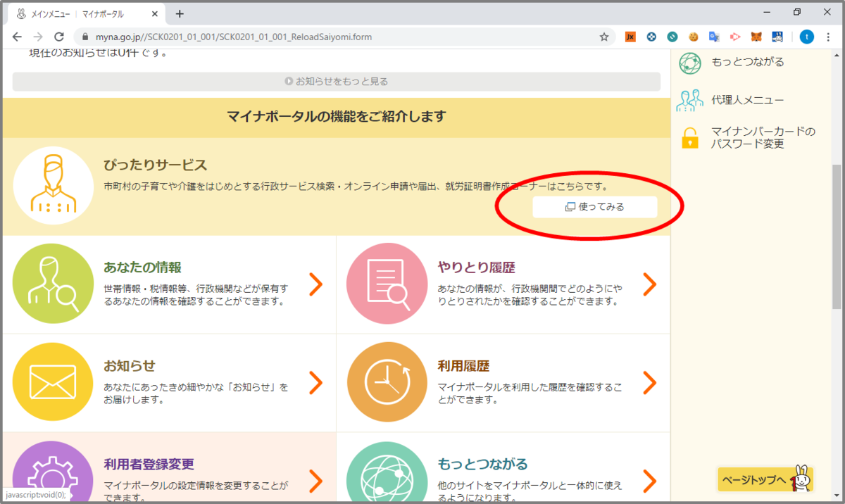Open the teal circular extension icon

[x=672, y=37]
